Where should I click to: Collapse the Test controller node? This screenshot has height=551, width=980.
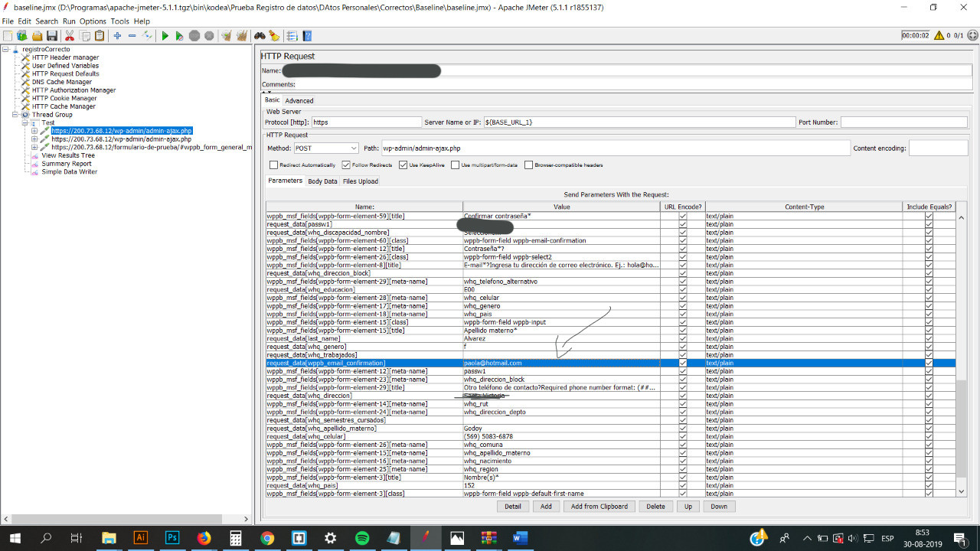tap(24, 122)
